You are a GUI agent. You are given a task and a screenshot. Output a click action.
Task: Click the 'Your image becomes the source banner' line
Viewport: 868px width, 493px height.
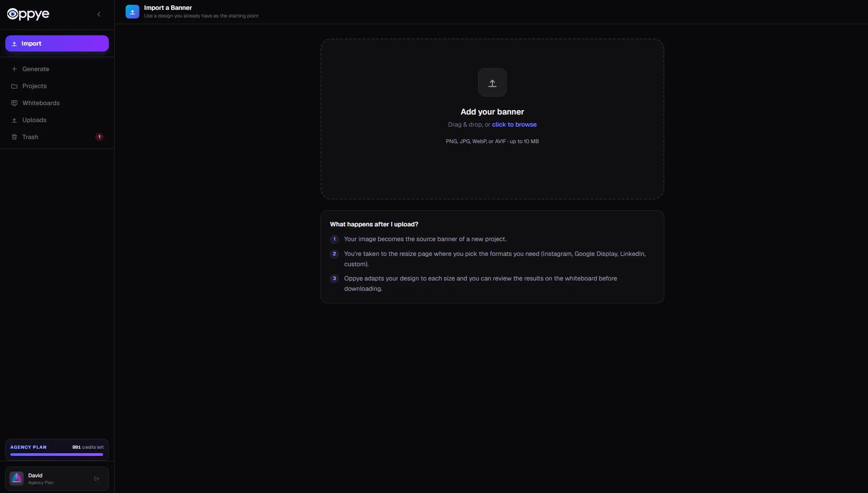pyautogui.click(x=425, y=239)
